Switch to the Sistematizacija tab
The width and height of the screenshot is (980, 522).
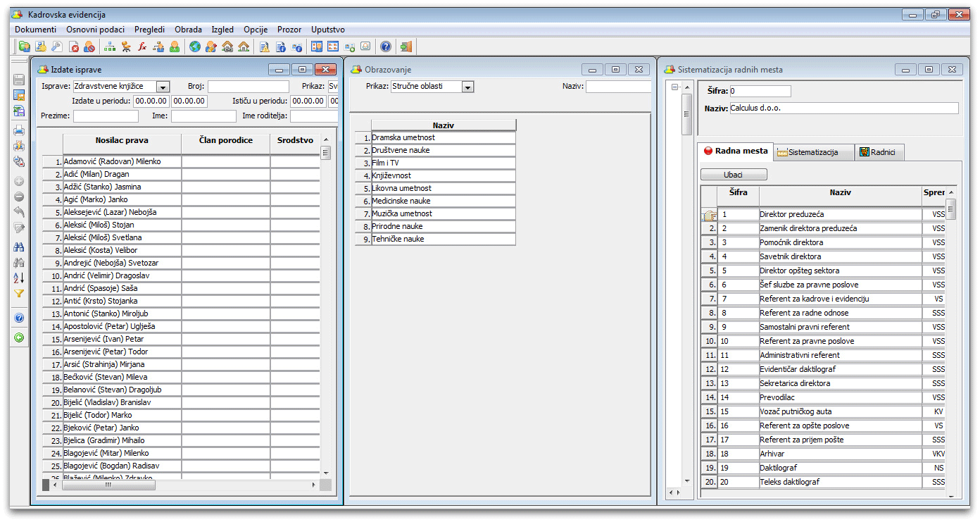pyautogui.click(x=812, y=152)
